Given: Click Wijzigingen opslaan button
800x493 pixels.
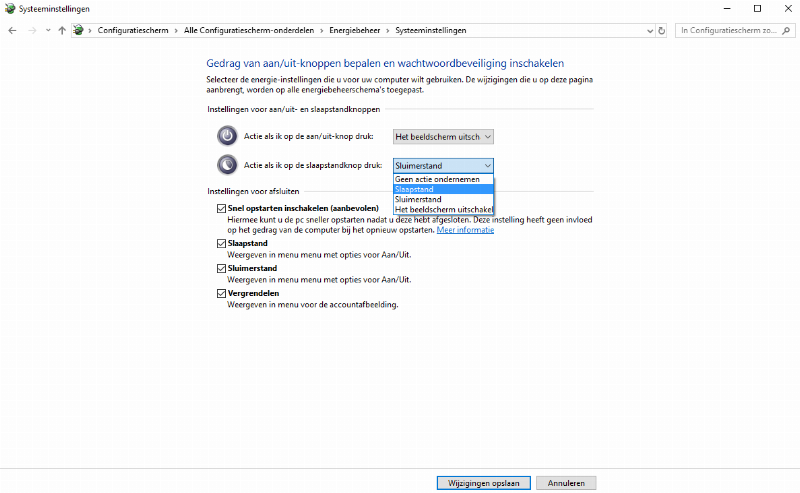Looking at the screenshot, I should 484,483.
